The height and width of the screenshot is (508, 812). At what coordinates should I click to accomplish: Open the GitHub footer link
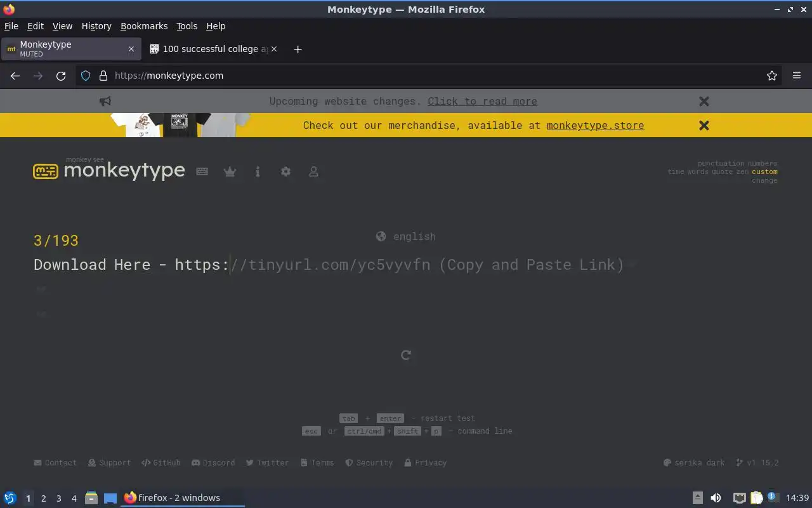[161, 463]
